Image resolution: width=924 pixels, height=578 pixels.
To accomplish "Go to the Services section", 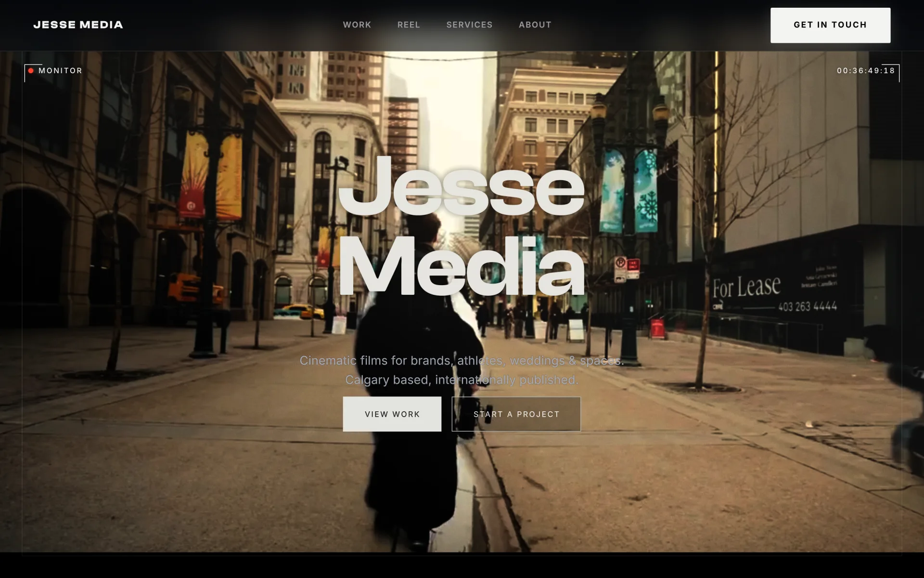I will (469, 25).
